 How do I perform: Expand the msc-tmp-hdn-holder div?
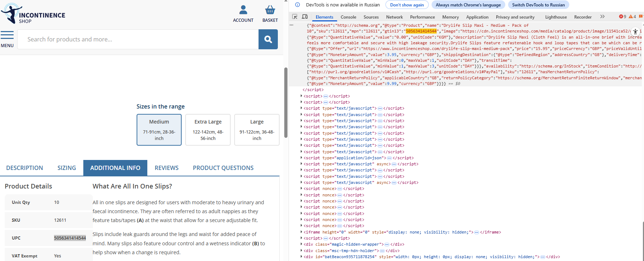[x=301, y=251]
